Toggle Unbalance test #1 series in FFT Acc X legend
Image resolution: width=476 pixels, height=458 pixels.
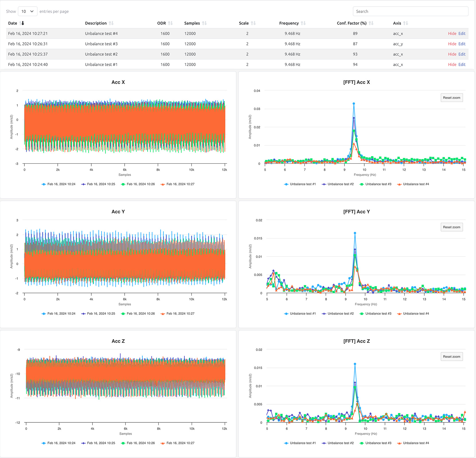point(300,184)
